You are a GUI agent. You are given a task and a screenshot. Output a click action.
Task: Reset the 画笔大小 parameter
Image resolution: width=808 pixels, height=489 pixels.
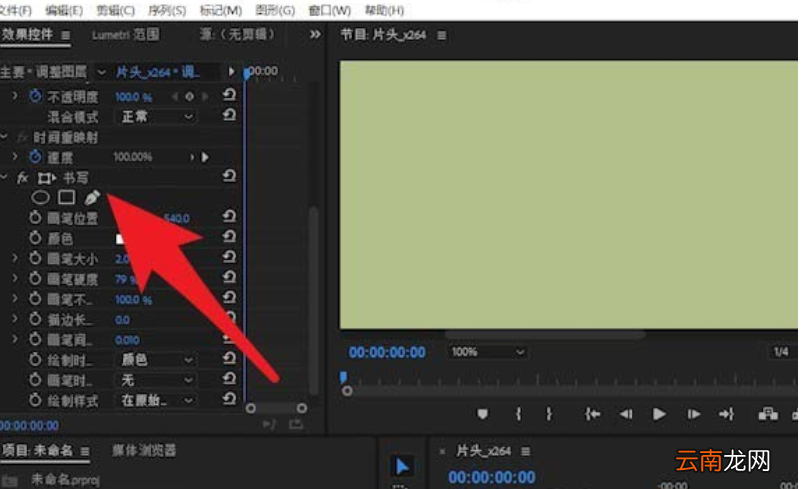229,257
